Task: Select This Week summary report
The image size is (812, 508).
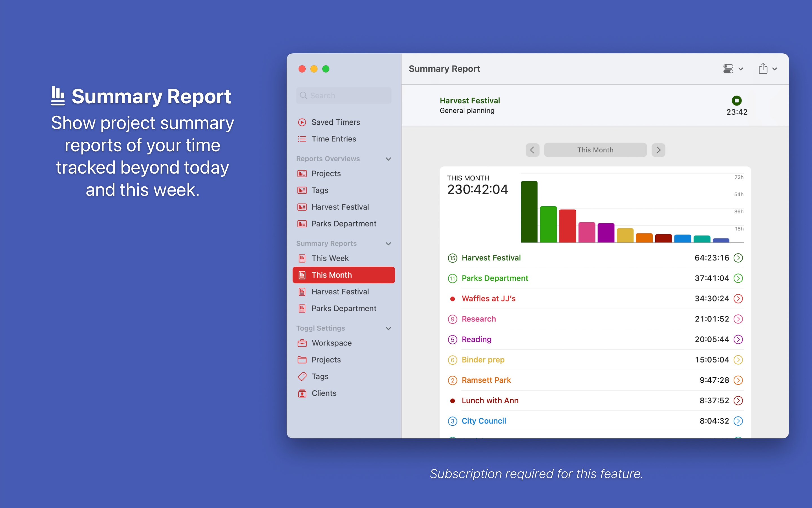Action: coord(344,258)
